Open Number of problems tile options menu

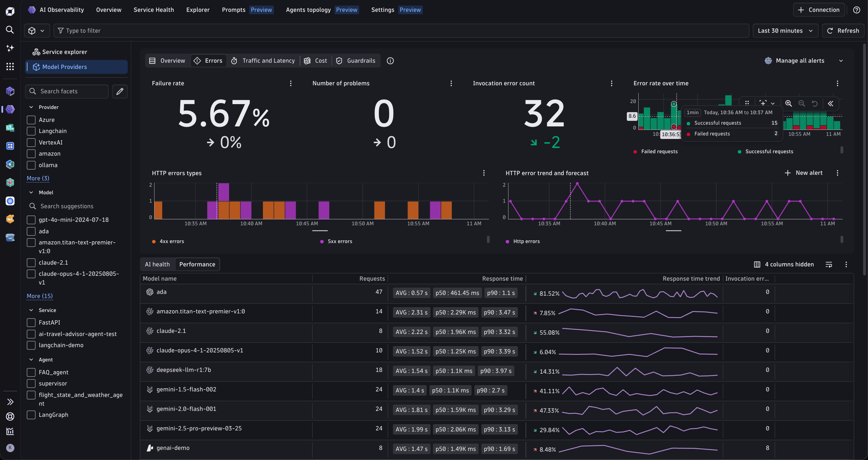tap(451, 83)
